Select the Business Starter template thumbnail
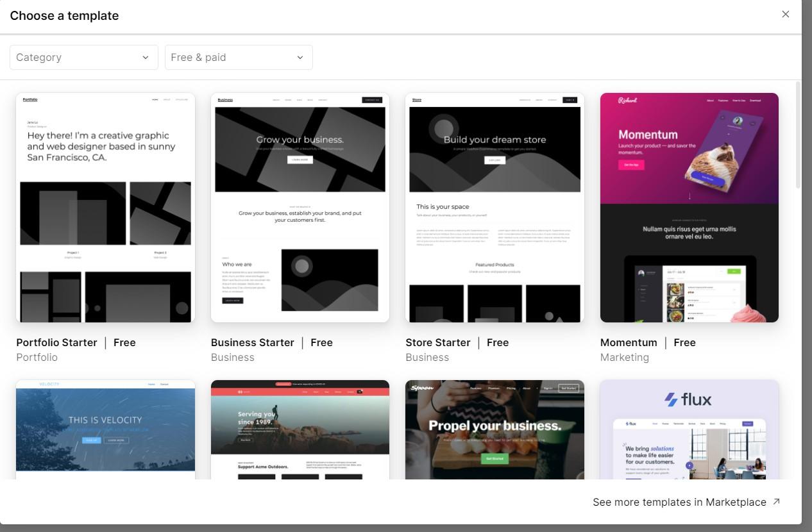The width and height of the screenshot is (812, 532). (x=300, y=208)
